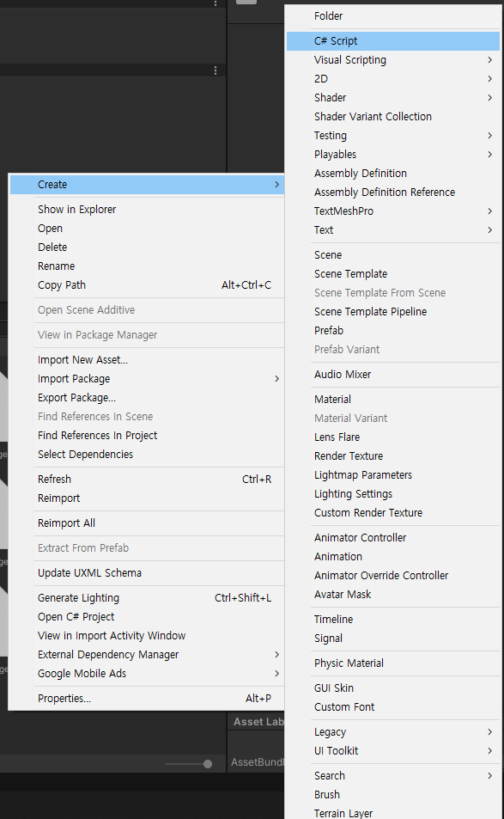Create a Lens Flare asset
This screenshot has height=819, width=504.
click(393, 437)
